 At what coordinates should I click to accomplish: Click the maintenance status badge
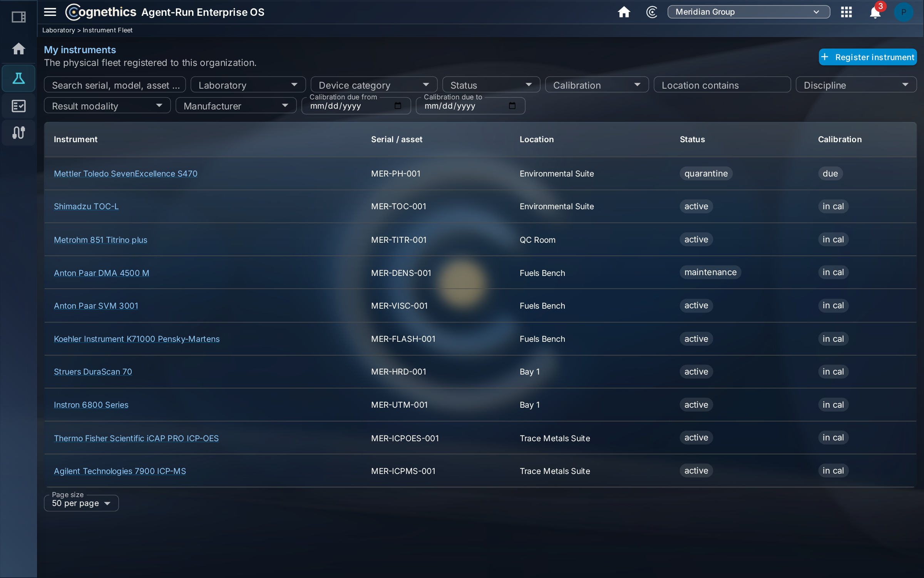click(710, 272)
